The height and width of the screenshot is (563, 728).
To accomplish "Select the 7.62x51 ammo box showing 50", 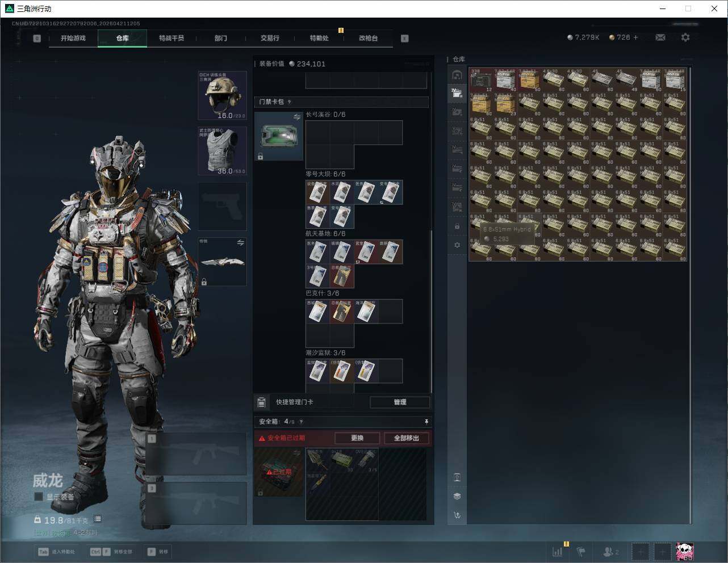I will pyautogui.click(x=529, y=80).
